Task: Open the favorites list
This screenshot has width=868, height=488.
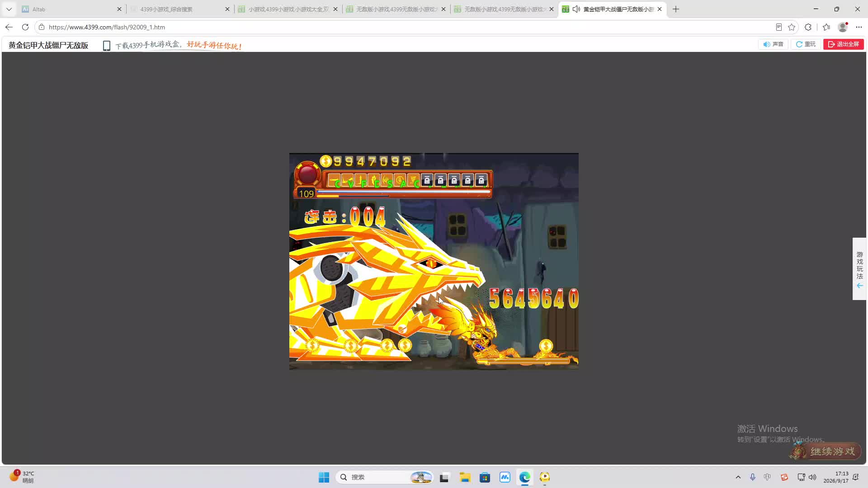Action: coord(826,27)
